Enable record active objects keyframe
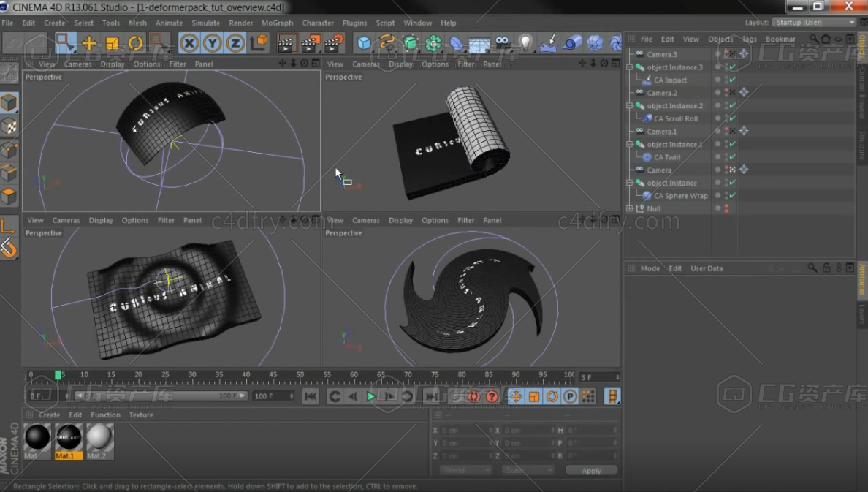 click(x=456, y=396)
